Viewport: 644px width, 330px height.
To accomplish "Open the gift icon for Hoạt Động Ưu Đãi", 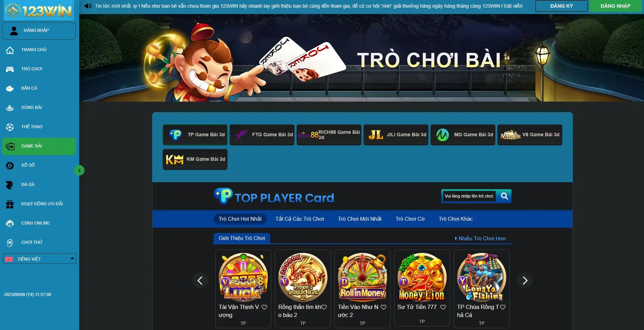I will click(10, 204).
